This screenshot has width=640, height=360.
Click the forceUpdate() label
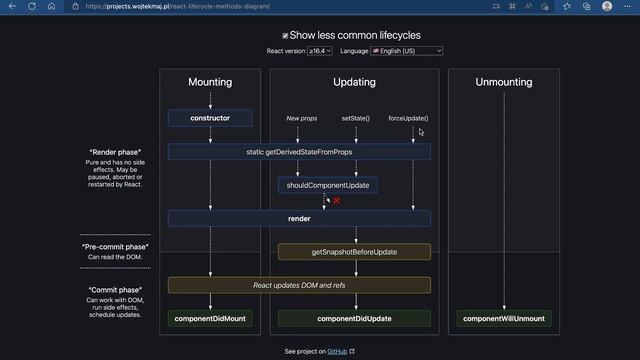(x=408, y=118)
